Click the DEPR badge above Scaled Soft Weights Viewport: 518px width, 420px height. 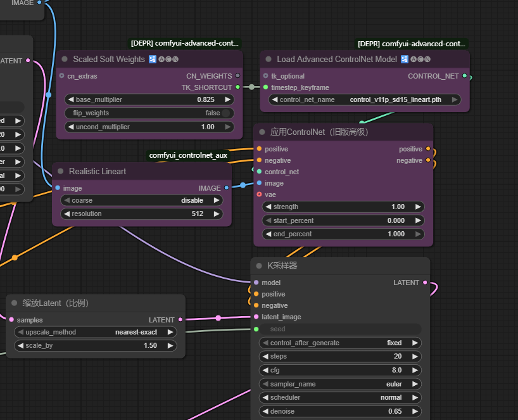click(x=185, y=44)
